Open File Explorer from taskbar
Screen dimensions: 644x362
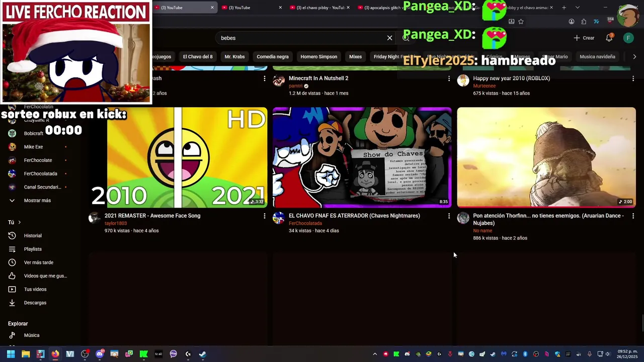[26, 354]
